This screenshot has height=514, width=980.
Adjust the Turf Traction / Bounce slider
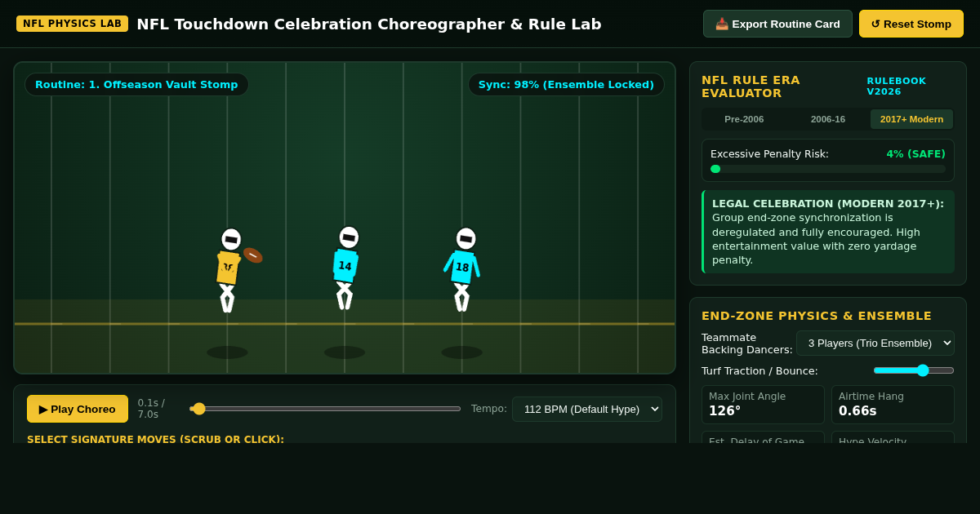click(x=914, y=370)
